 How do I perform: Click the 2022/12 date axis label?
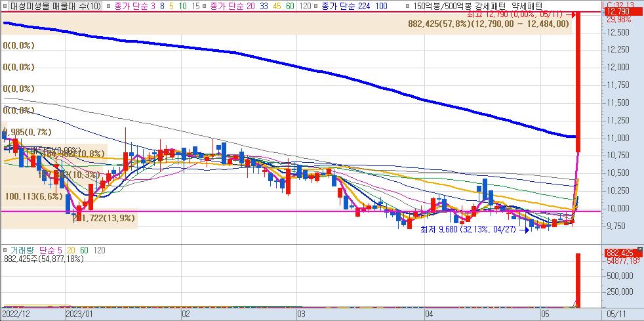(14, 315)
